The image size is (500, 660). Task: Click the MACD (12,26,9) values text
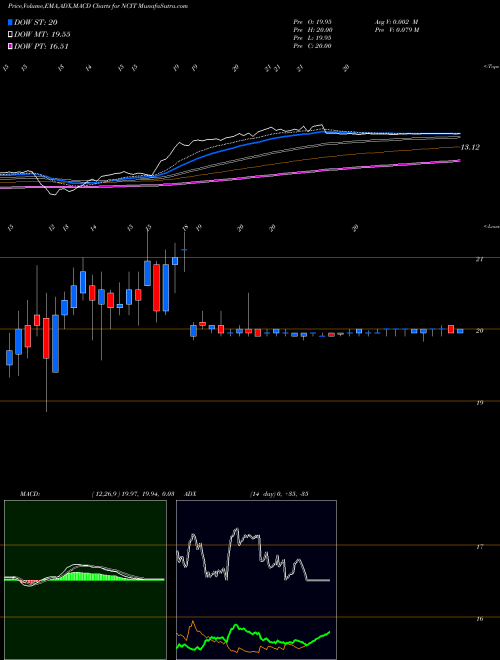[133, 494]
